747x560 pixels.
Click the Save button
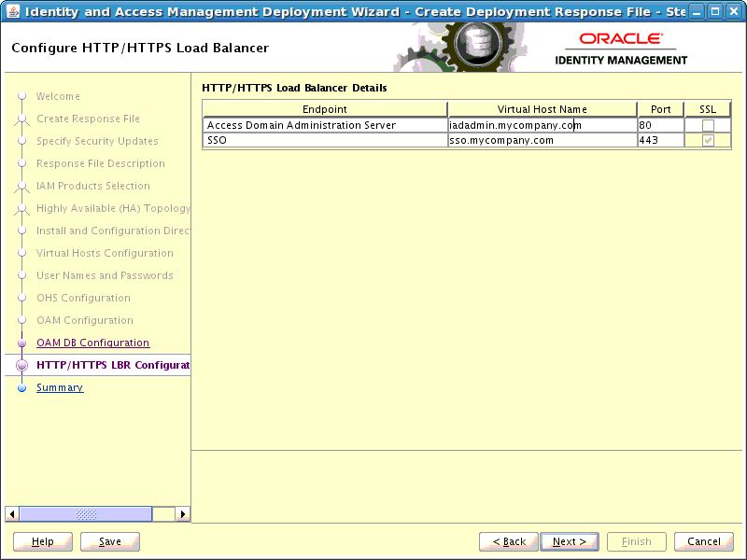pos(110,541)
